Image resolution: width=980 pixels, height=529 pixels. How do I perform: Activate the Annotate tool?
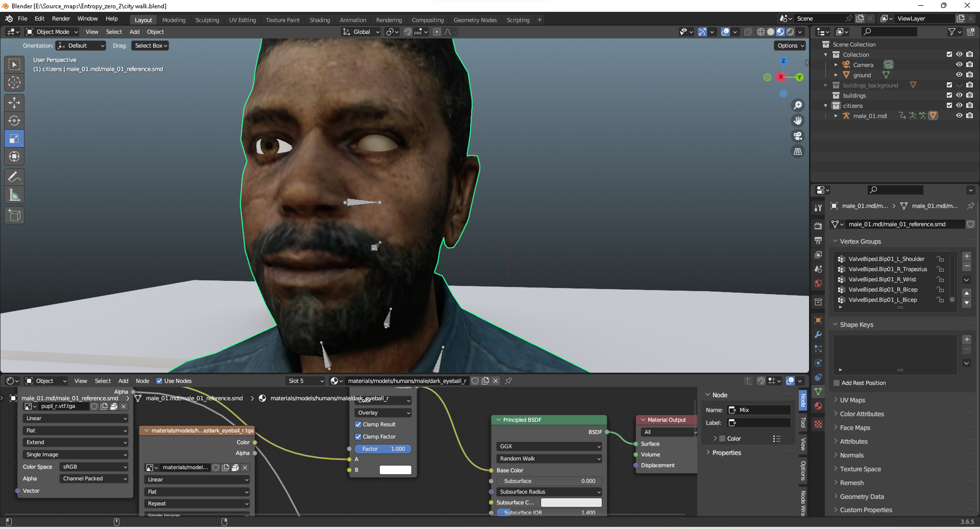click(15, 177)
